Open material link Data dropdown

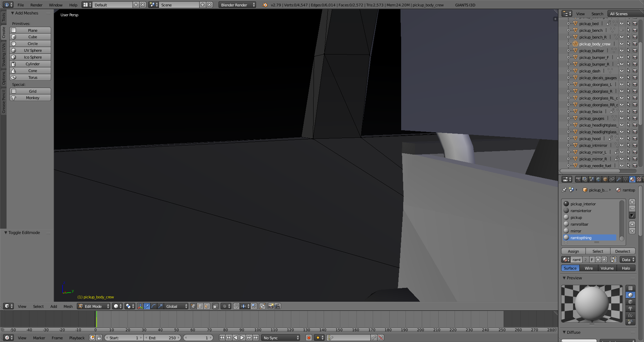pos(627,259)
